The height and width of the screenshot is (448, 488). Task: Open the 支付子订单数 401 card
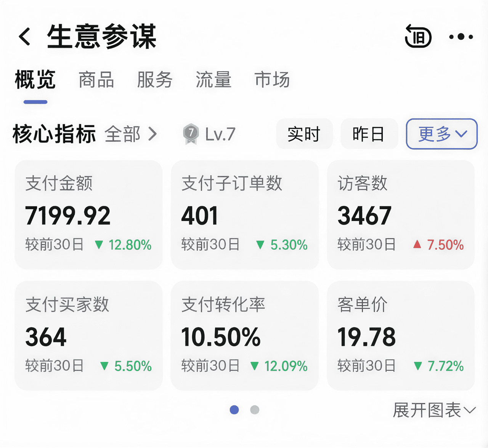click(245, 215)
